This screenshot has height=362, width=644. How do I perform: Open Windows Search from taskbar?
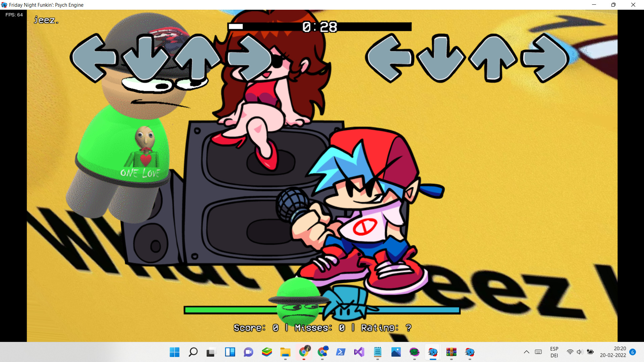[193, 352]
